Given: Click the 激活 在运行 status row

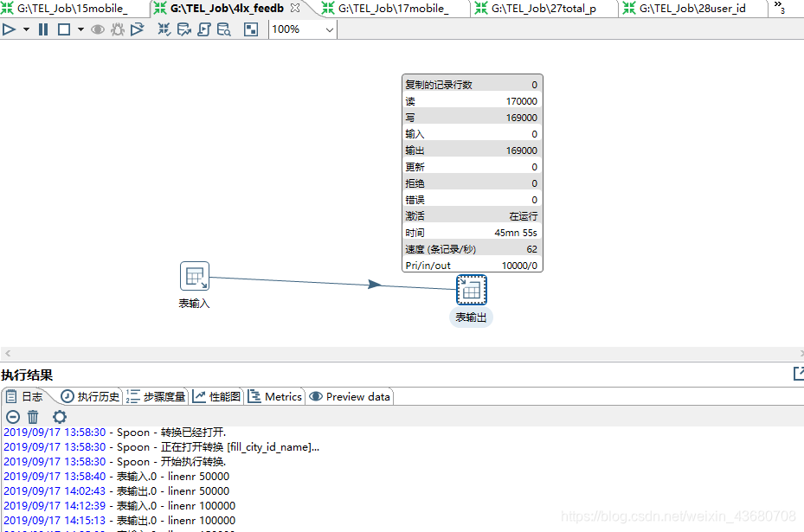Looking at the screenshot, I should coord(472,215).
